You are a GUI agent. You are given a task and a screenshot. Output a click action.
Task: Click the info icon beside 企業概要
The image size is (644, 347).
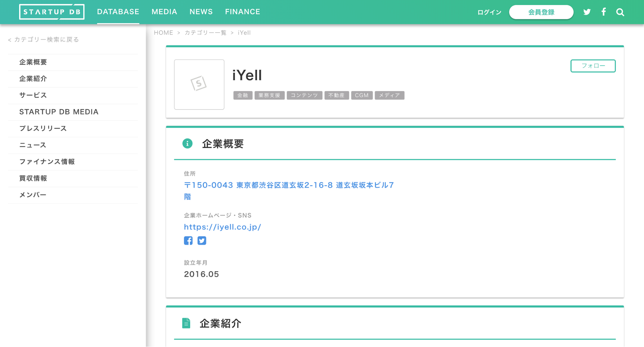coord(187,143)
